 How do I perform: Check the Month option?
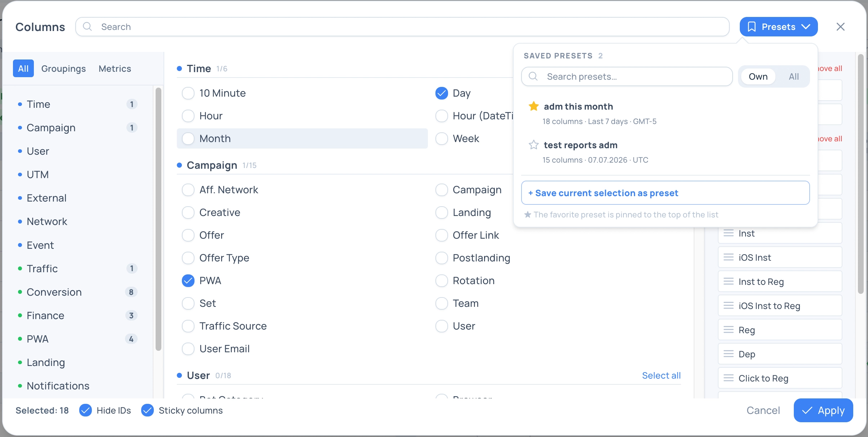188,138
